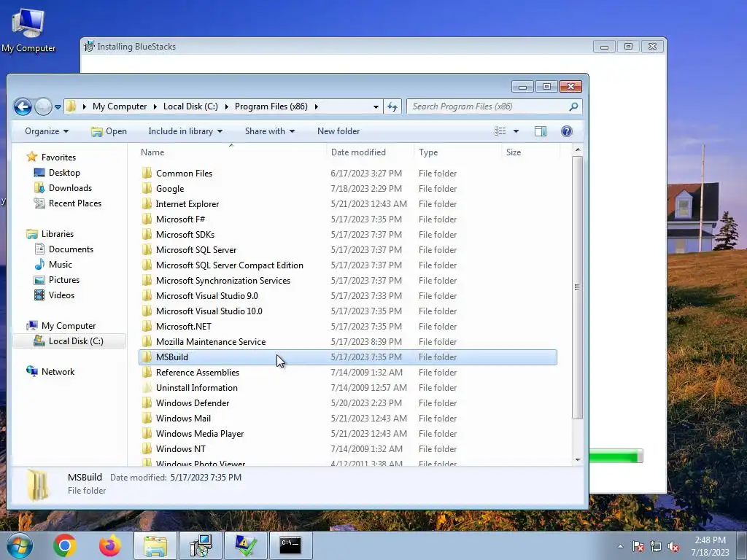Click the BlueStacks installer green progress bar
The height and width of the screenshot is (560, 747).
616,456
